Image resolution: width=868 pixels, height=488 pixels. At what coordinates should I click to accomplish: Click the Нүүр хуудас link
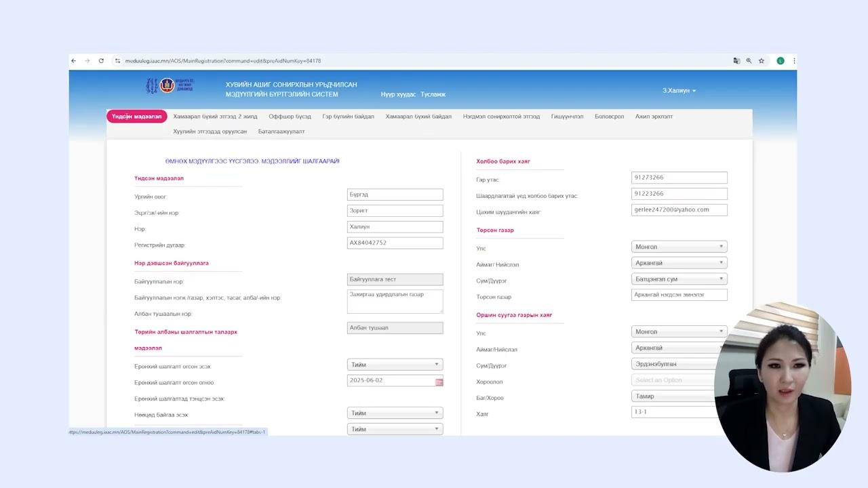click(398, 95)
